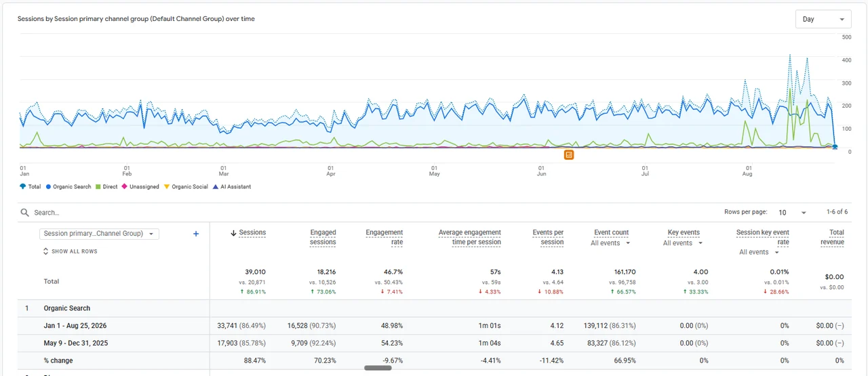Sort by Engaged sessions column header
868x376 pixels.
323,237
